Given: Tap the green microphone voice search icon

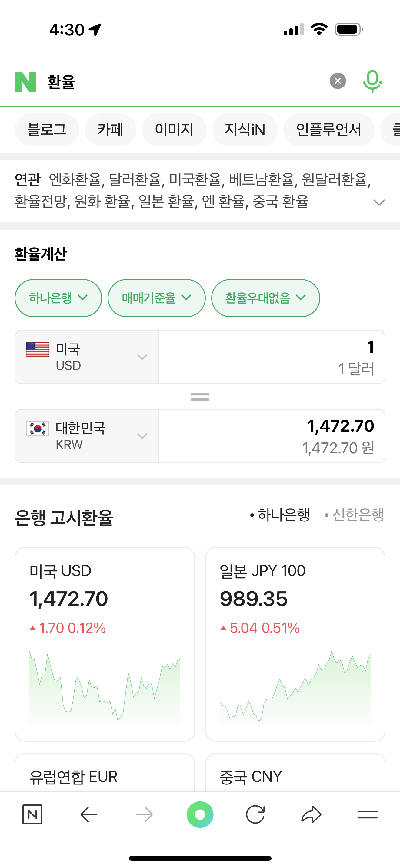Looking at the screenshot, I should pos(372,81).
